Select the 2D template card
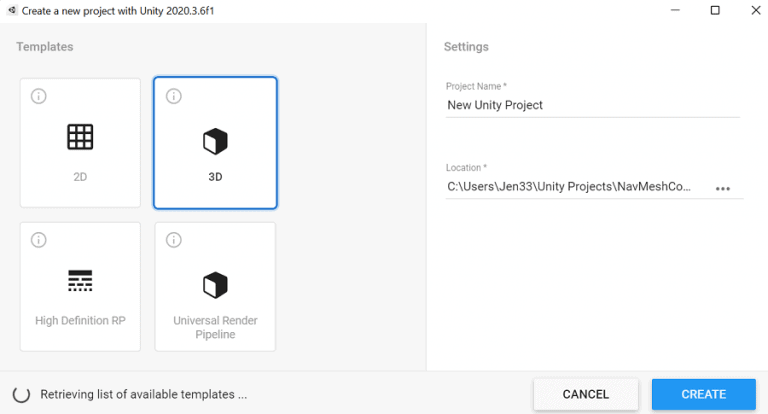This screenshot has height=414, width=768. 80,143
